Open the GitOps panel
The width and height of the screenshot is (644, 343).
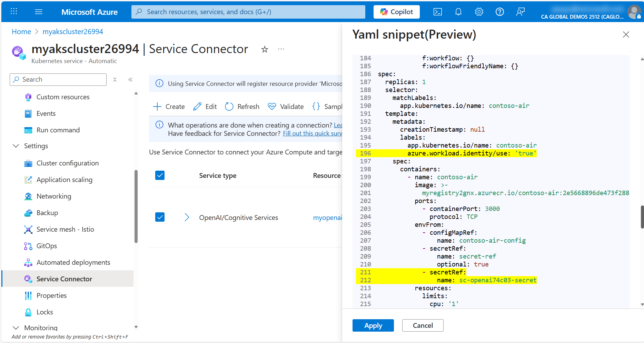tap(47, 245)
